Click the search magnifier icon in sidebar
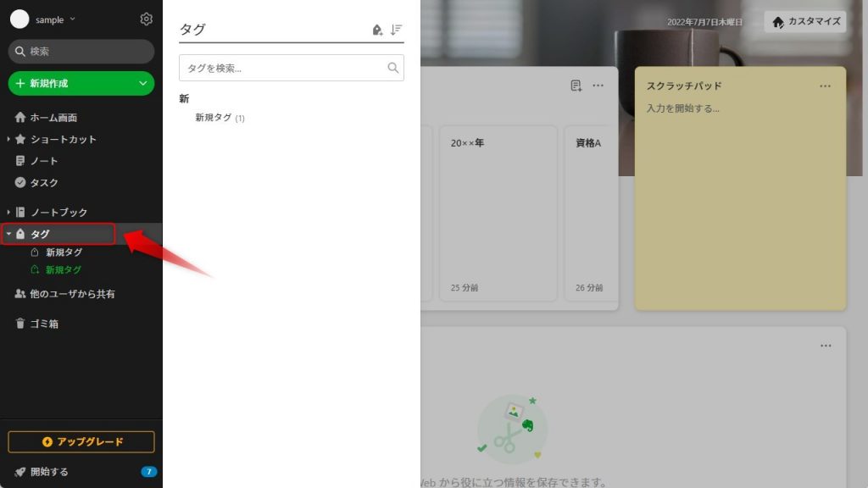 [x=20, y=52]
